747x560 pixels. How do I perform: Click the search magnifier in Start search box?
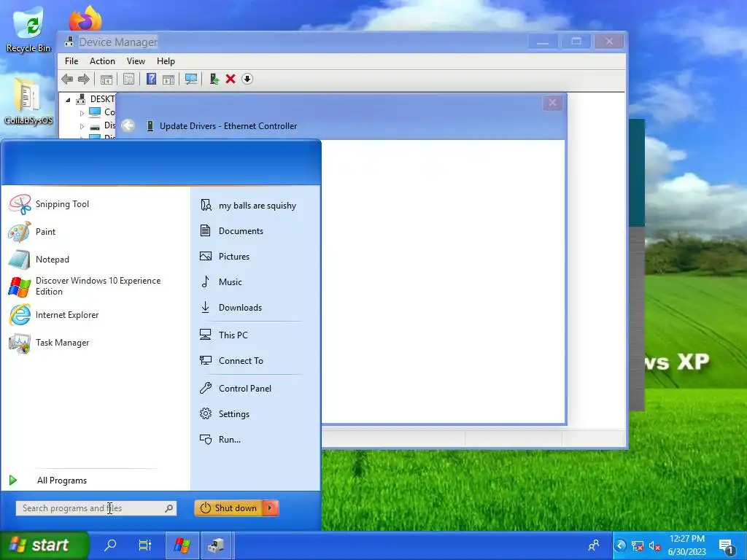coord(169,508)
